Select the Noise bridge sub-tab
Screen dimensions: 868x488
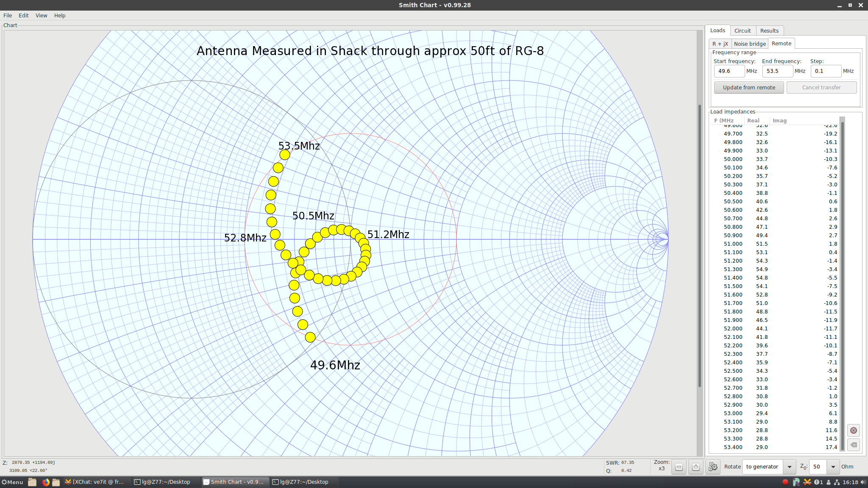[750, 44]
